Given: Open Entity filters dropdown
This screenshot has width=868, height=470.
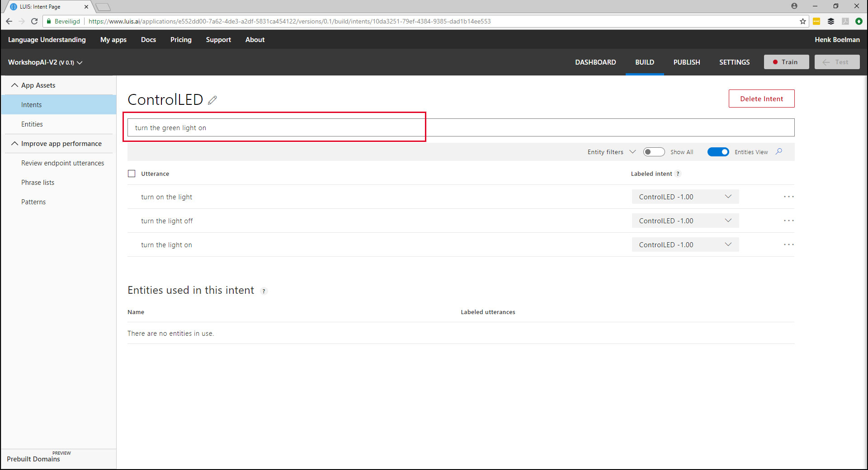Looking at the screenshot, I should click(611, 152).
